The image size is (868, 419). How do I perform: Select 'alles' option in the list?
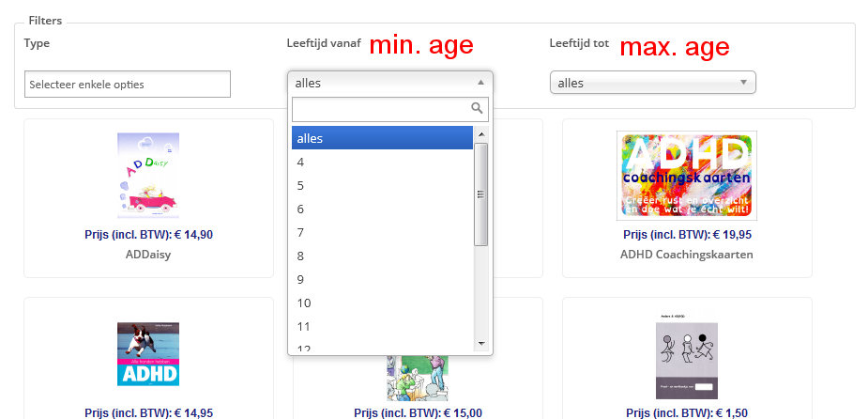[382, 138]
